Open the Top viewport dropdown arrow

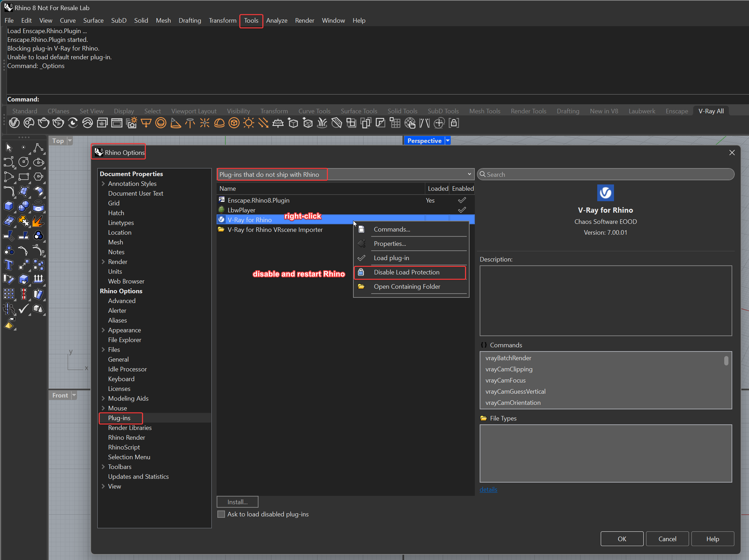pyautogui.click(x=70, y=141)
